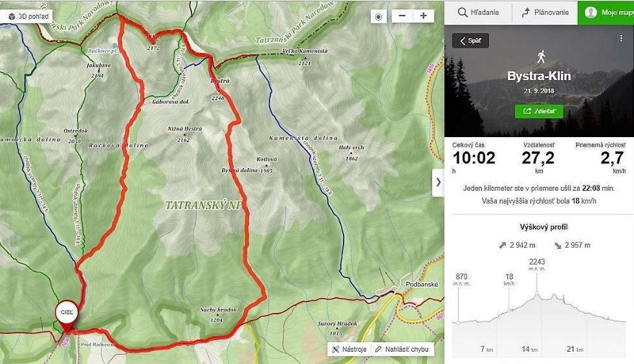Image resolution: width=634 pixels, height=364 pixels.
Task: Click the CIEL finish marker on the map
Action: pos(66,312)
